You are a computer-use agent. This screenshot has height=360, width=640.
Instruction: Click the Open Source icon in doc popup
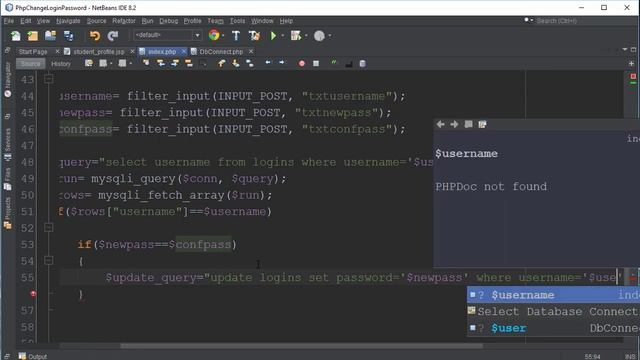click(482, 124)
